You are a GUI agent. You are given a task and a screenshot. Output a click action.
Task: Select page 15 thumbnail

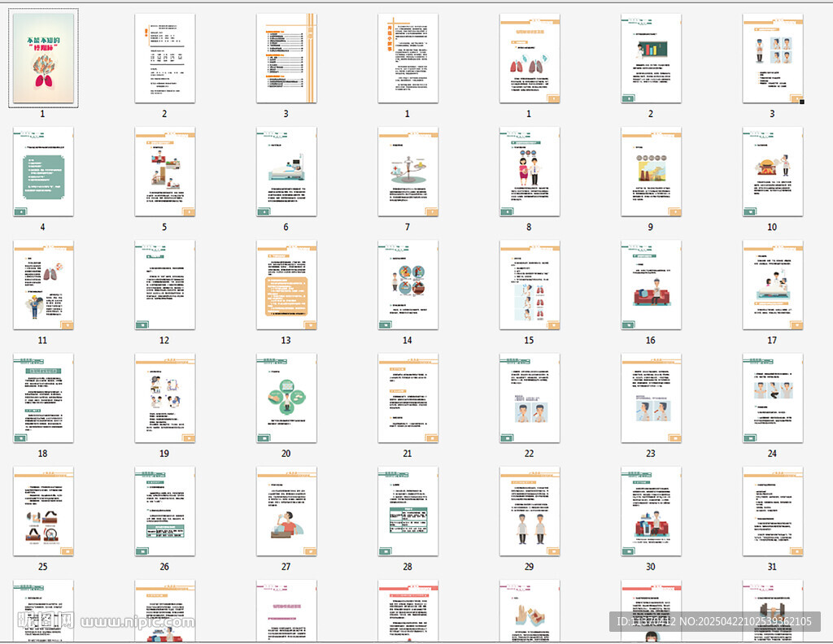click(x=530, y=285)
